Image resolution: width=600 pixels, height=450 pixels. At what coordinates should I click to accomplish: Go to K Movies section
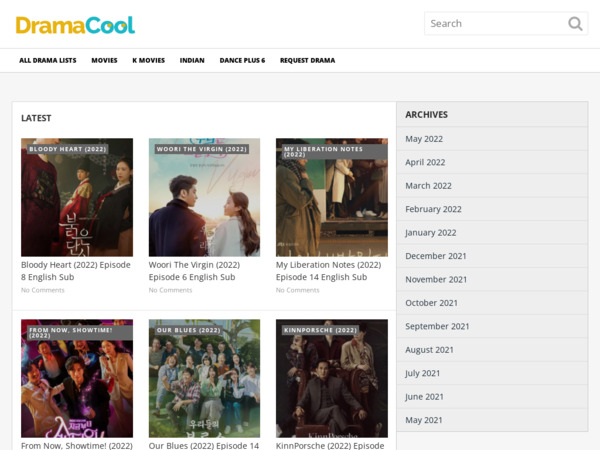pyautogui.click(x=148, y=60)
